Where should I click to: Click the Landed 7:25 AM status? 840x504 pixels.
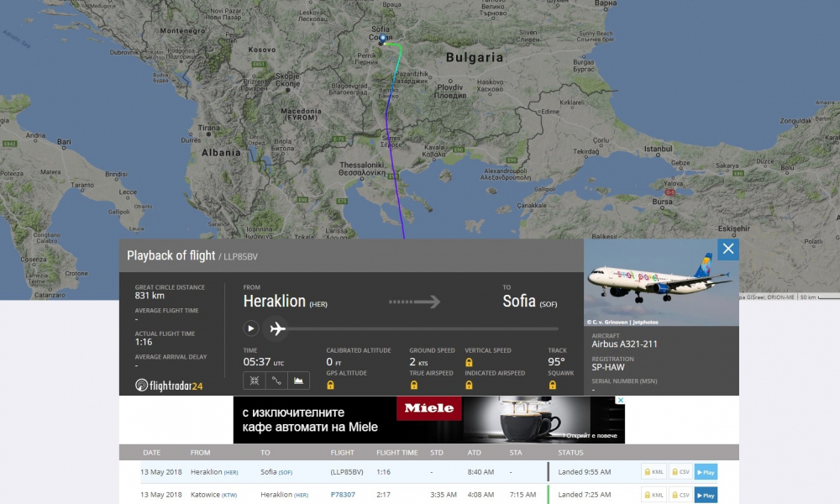coord(585,495)
